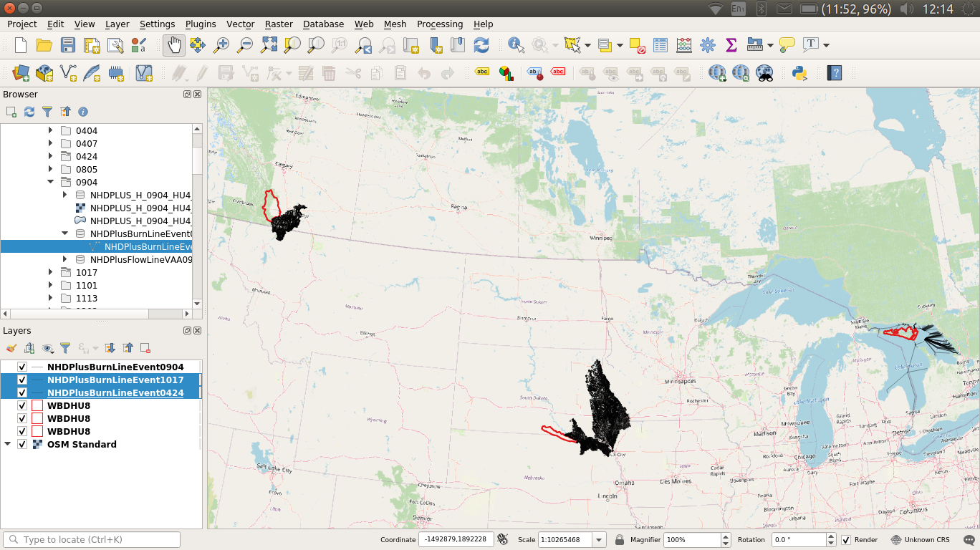980x550 pixels.
Task: Expand the 0407 folder
Action: pos(50,144)
